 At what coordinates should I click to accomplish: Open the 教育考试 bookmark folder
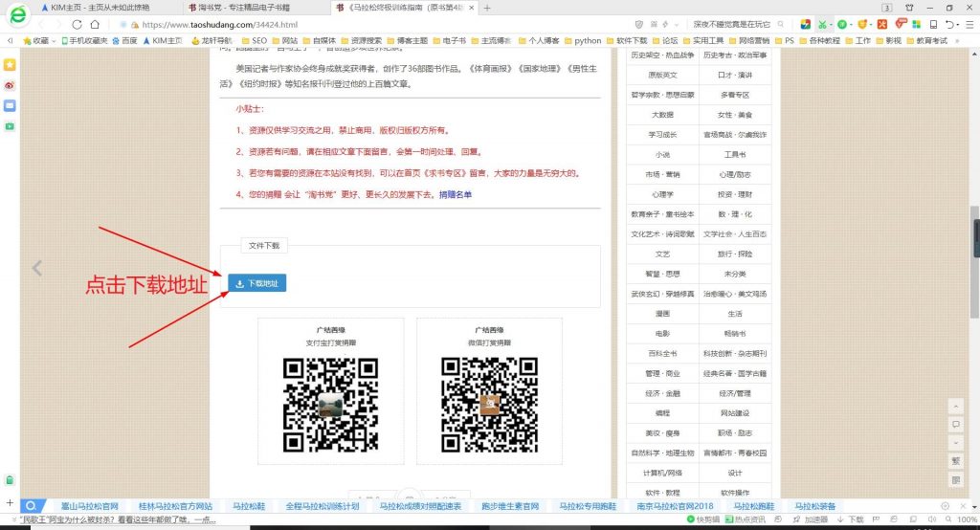click(926, 40)
